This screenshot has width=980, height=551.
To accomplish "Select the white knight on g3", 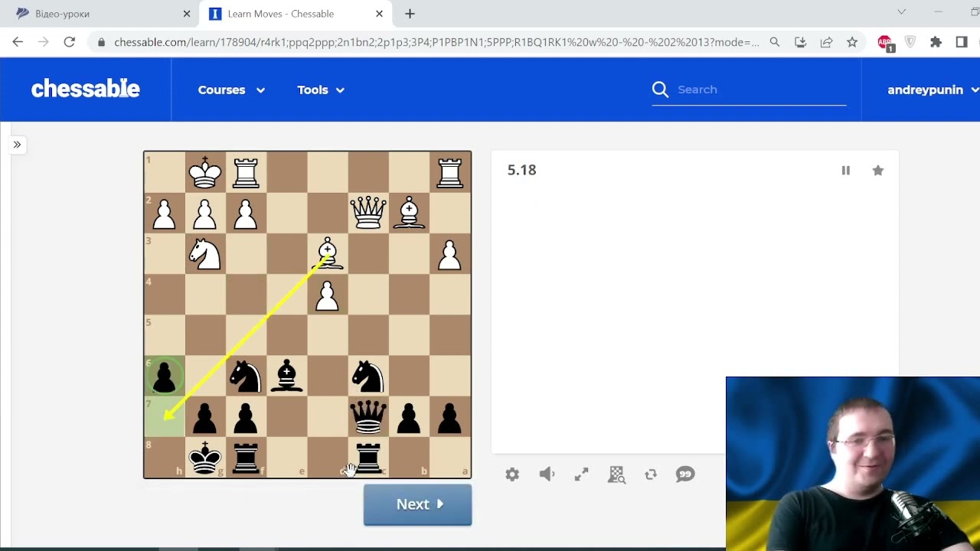I will click(205, 253).
